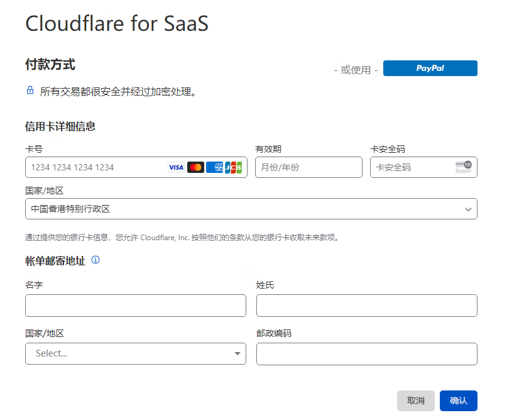
Task: Focus the 卡号 card number field
Action: [136, 167]
